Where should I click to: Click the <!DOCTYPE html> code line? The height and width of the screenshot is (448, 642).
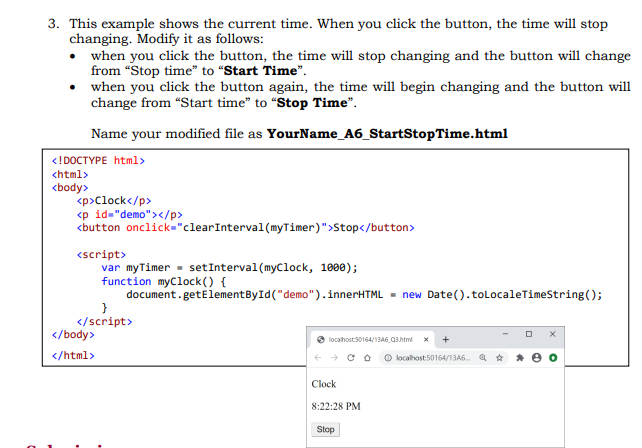click(x=98, y=161)
